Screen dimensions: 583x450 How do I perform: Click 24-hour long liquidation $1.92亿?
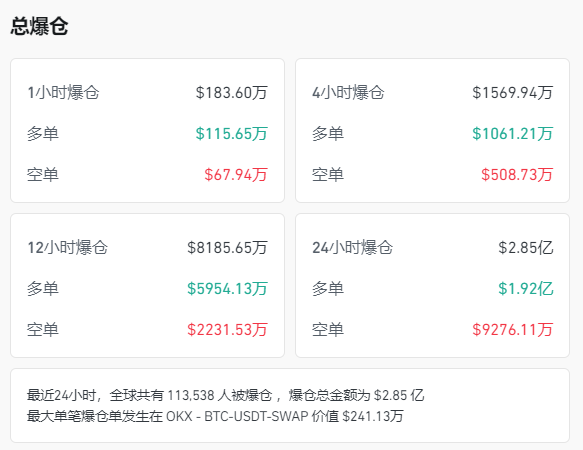[526, 289]
